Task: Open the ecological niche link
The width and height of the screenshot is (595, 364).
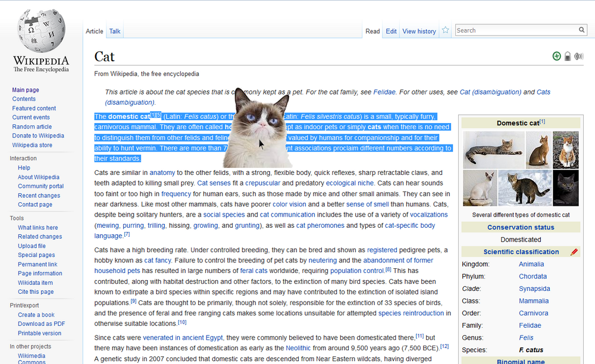Action: (x=350, y=183)
